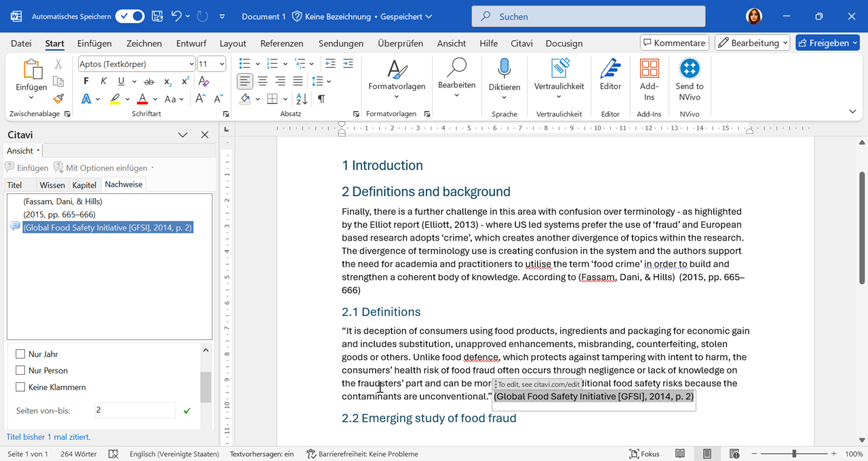Viewport: 868px width, 461px height.
Task: Apply bold formatting with F button
Action: click(x=86, y=81)
